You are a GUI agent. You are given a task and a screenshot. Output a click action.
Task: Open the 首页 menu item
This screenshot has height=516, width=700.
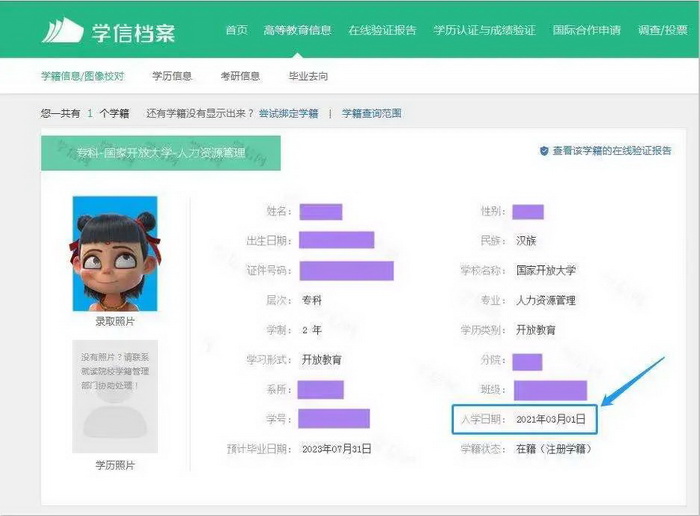coord(237,30)
